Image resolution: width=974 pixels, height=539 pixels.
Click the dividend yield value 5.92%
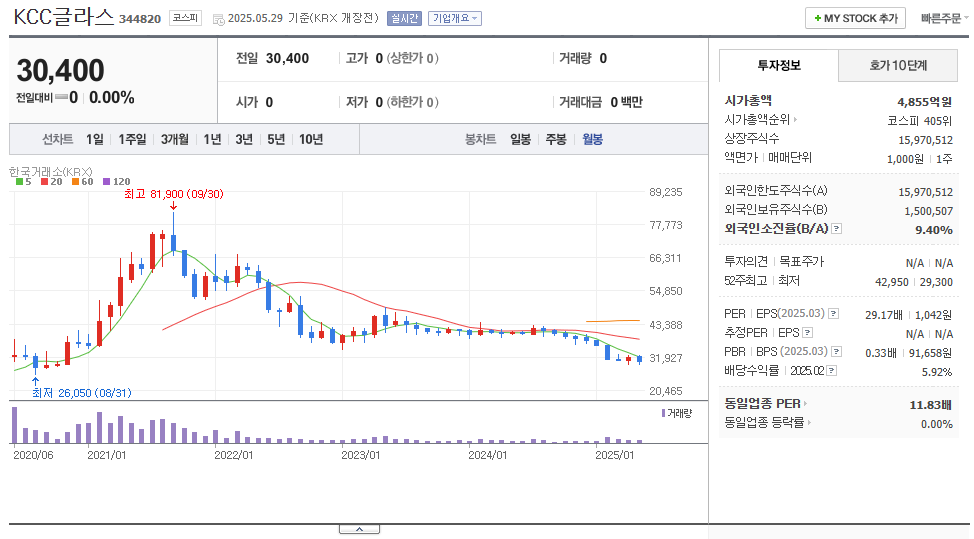pos(937,372)
